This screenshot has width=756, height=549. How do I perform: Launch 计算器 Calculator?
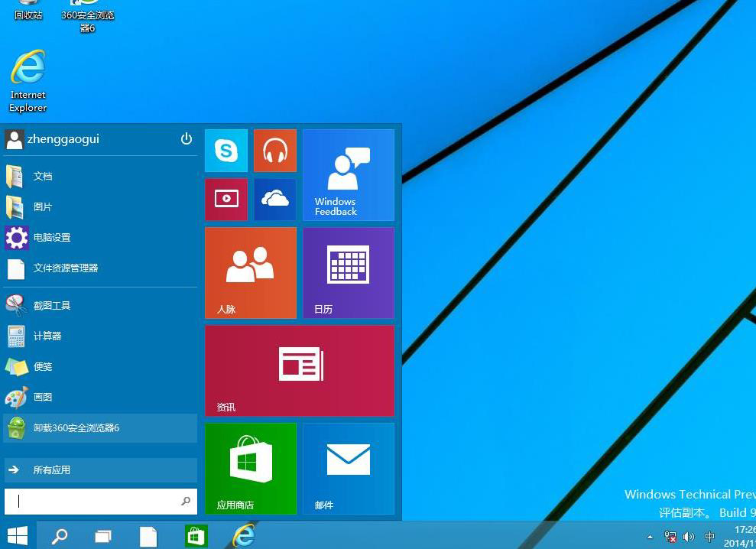[x=100, y=336]
